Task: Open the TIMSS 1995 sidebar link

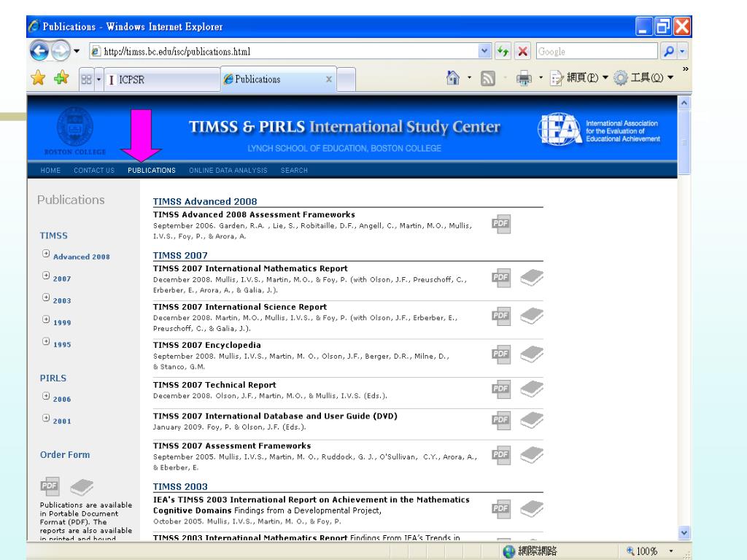Action: (x=62, y=344)
